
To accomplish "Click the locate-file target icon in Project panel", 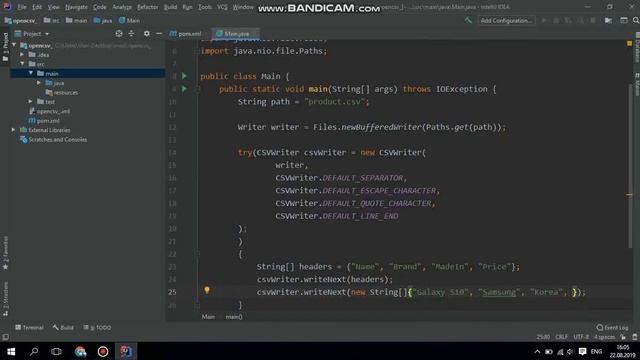I will pos(119,33).
